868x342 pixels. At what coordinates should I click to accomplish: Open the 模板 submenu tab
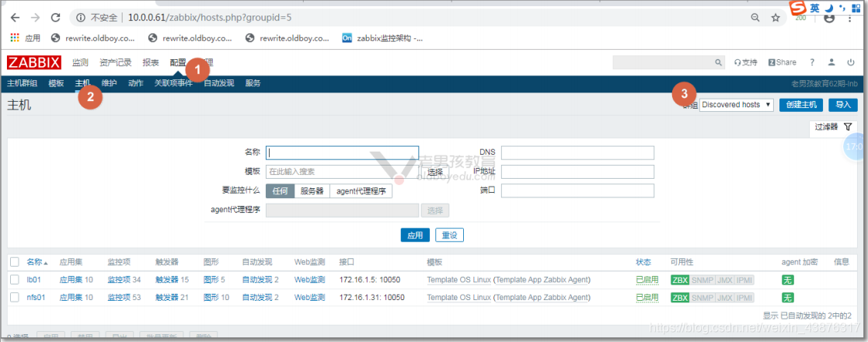tap(57, 84)
